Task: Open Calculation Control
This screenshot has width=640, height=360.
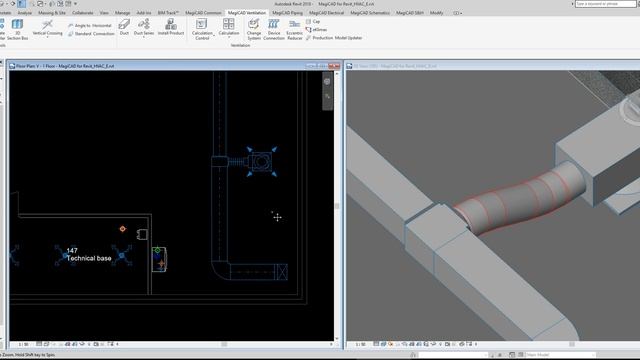Action: [x=202, y=29]
